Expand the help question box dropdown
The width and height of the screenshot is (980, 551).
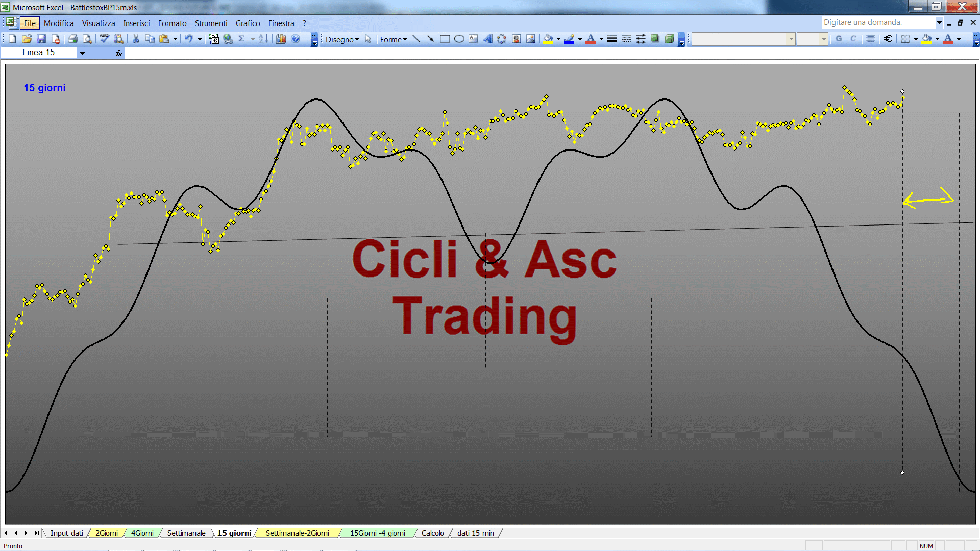(939, 22)
